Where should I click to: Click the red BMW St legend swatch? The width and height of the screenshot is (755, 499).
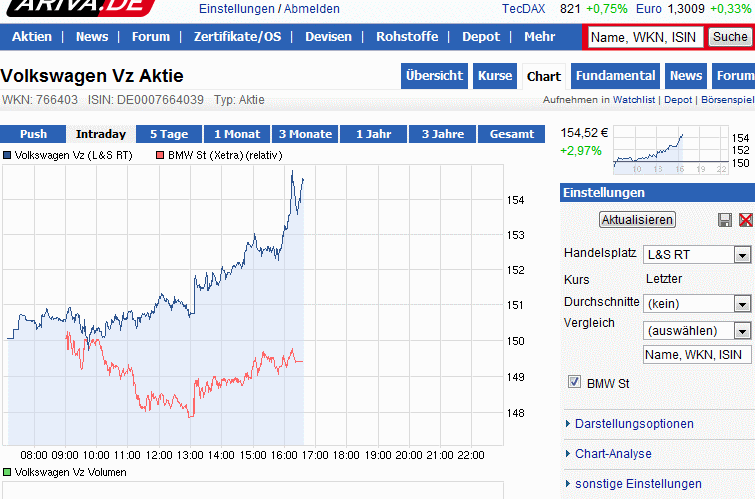point(160,155)
